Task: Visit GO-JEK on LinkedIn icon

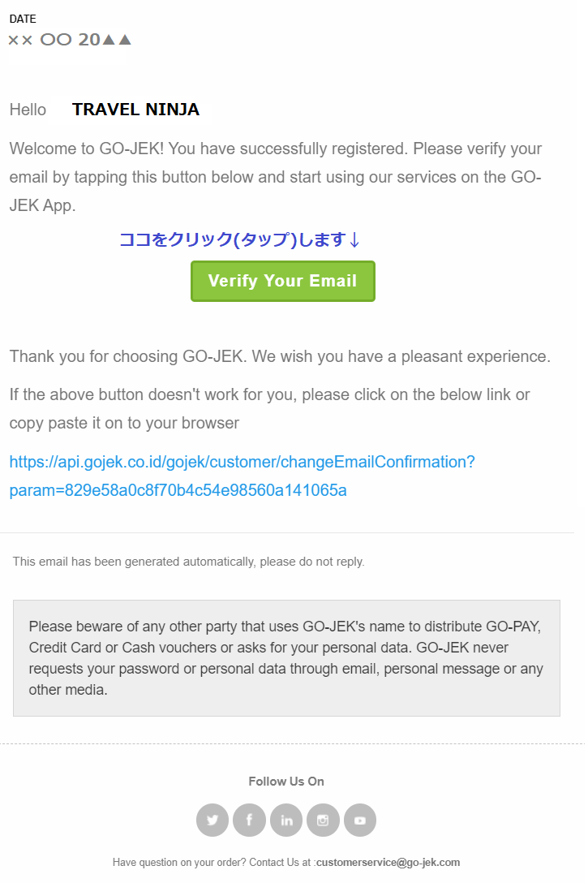Action: (286, 820)
